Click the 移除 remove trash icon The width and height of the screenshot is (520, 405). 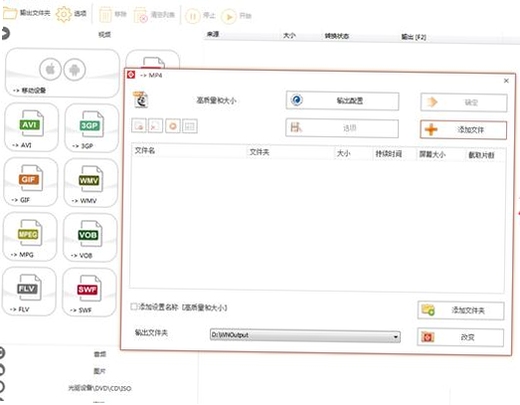[105, 15]
